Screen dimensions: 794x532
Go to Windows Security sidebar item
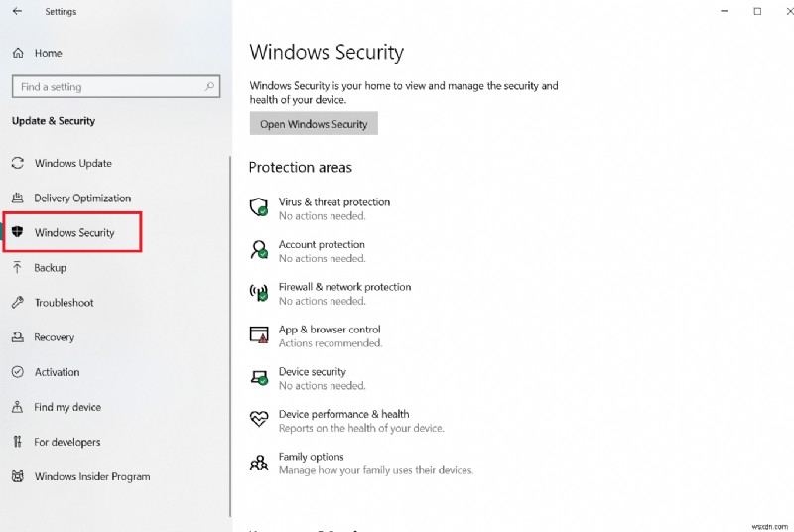click(73, 233)
